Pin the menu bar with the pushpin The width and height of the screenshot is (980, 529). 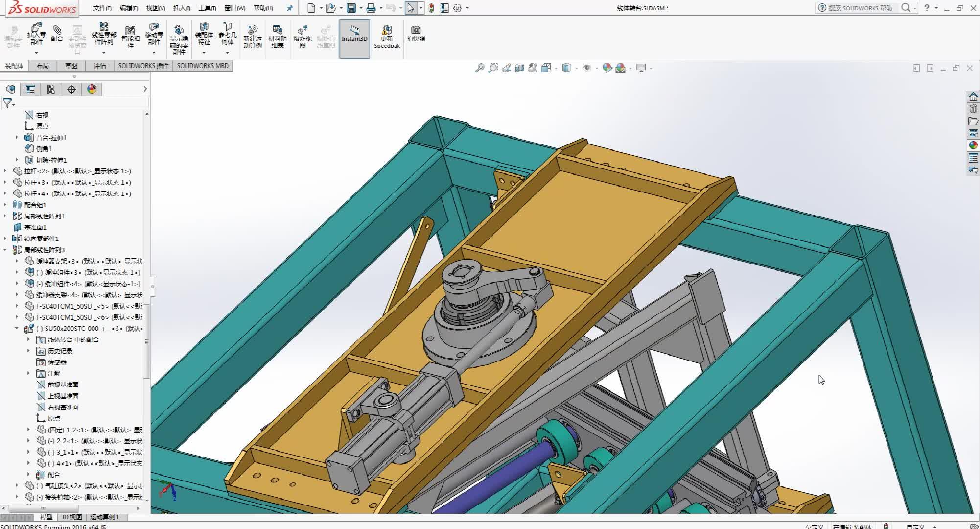(290, 8)
